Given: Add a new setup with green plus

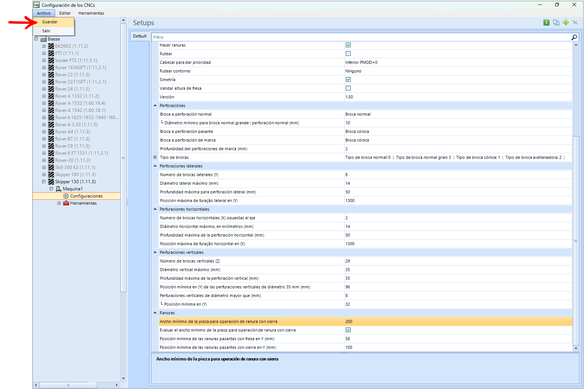Looking at the screenshot, I should click(566, 23).
